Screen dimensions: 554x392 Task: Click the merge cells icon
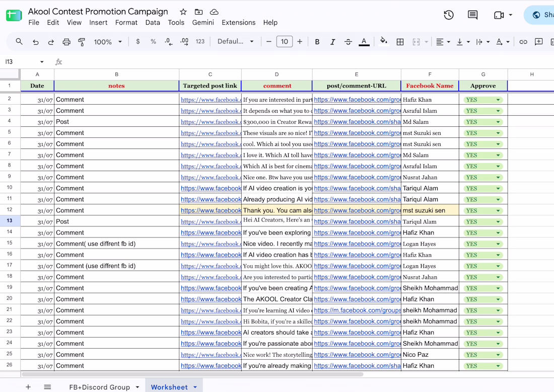pos(416,42)
